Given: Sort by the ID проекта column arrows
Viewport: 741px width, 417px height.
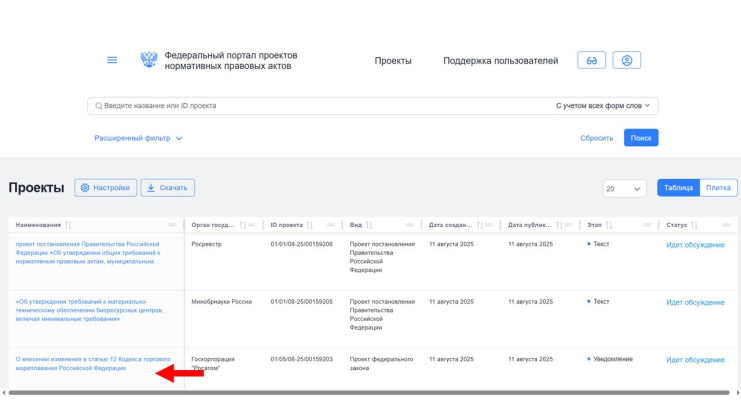Looking at the screenshot, I should pos(310,225).
